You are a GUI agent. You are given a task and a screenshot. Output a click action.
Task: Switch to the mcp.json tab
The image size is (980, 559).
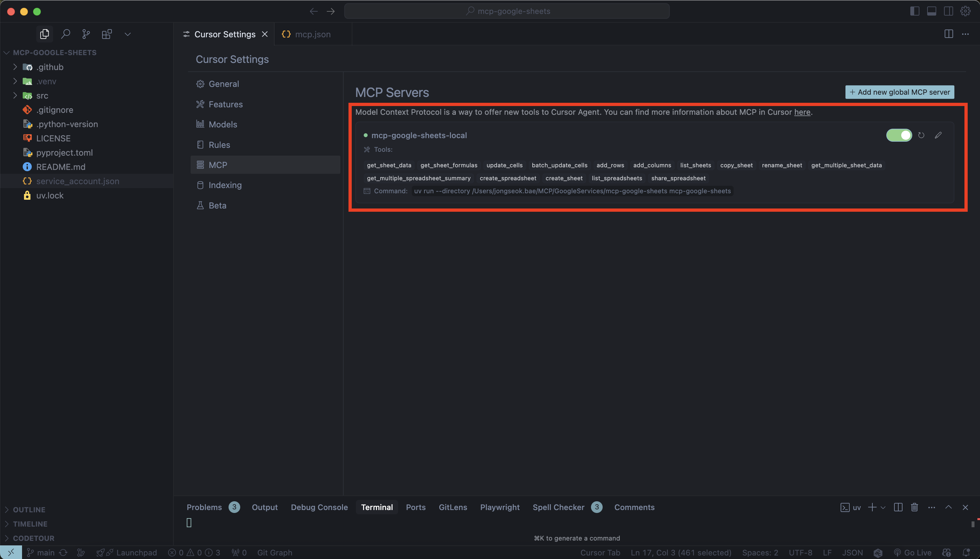click(313, 34)
